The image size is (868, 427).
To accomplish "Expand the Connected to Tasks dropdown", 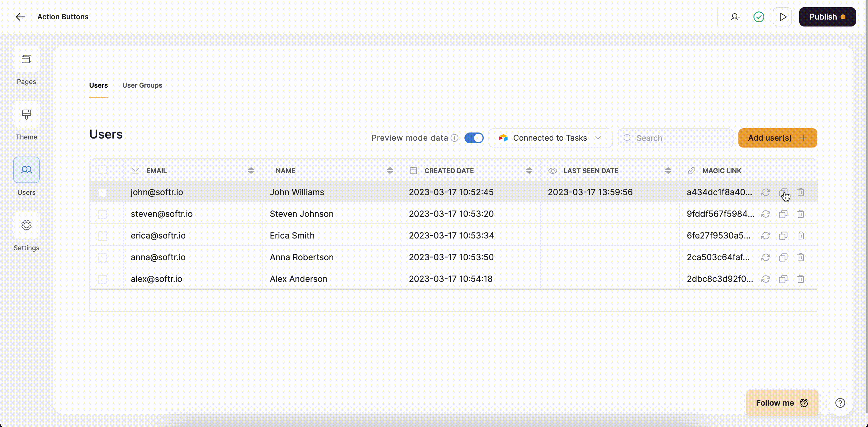I will pyautogui.click(x=550, y=138).
